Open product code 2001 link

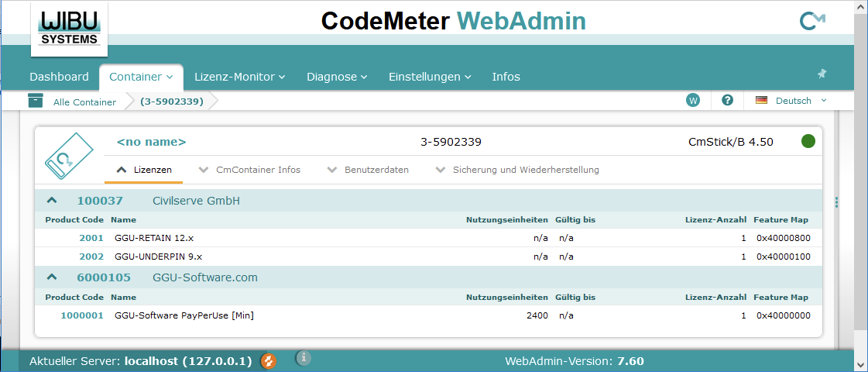(91, 238)
